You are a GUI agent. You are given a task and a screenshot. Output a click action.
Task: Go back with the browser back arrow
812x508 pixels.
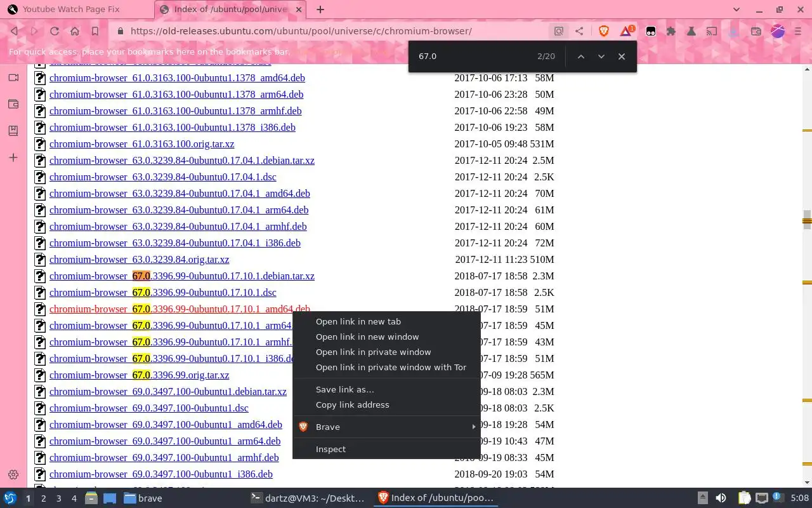[14, 31]
